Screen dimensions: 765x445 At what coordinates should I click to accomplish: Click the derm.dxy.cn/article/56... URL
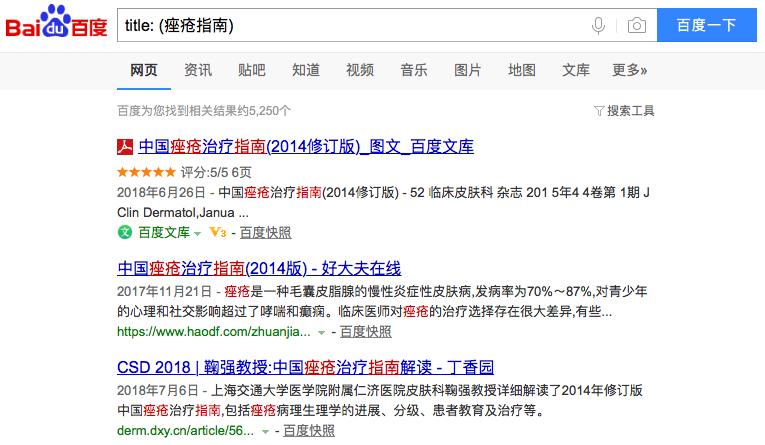click(x=185, y=431)
